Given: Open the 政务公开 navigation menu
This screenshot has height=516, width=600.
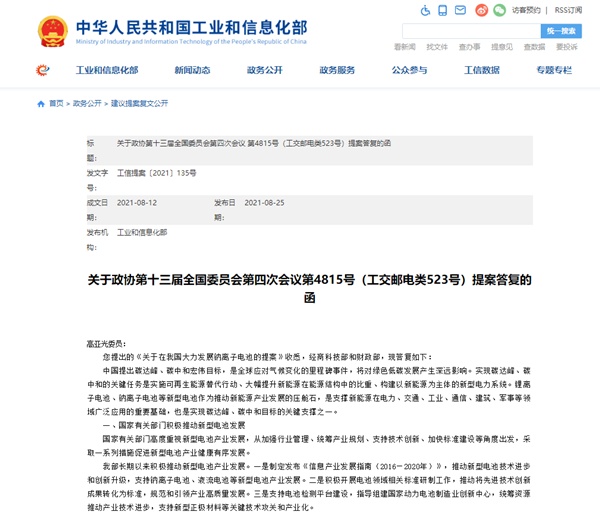Looking at the screenshot, I should (x=265, y=70).
